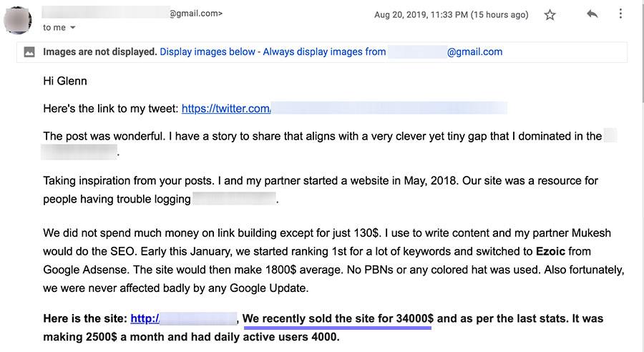Open the twitter.com tweet link
This screenshot has width=644, height=352.
226,109
